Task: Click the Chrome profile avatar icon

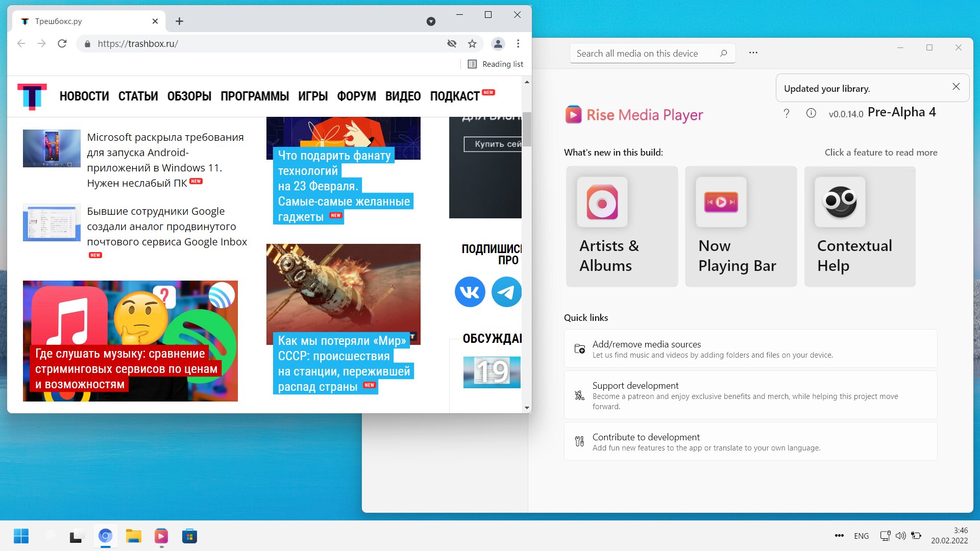Action: 498,44
